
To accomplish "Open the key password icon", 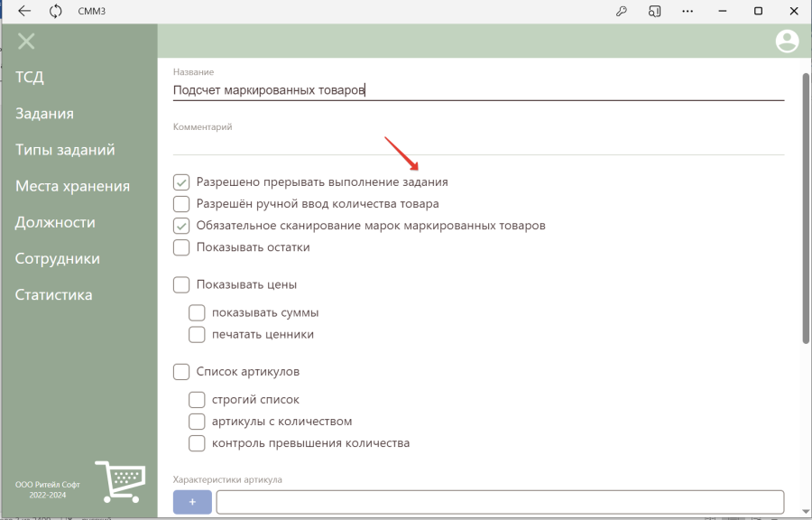I will point(622,11).
